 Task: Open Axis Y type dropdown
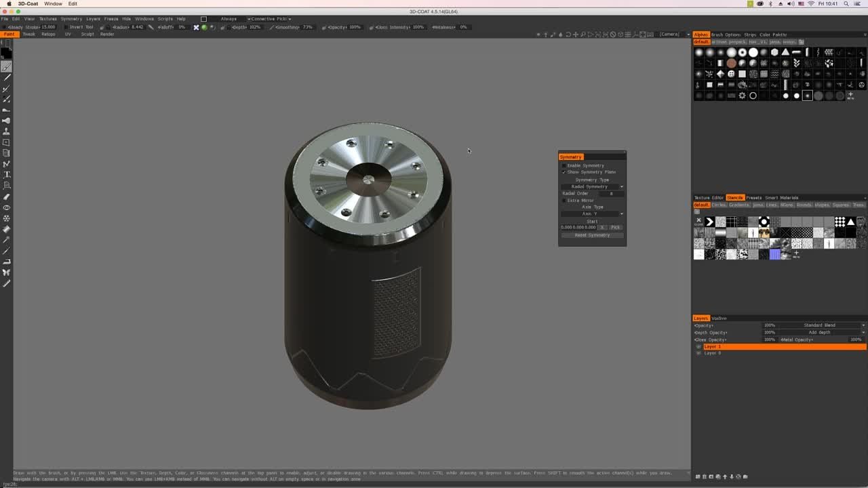click(x=592, y=213)
